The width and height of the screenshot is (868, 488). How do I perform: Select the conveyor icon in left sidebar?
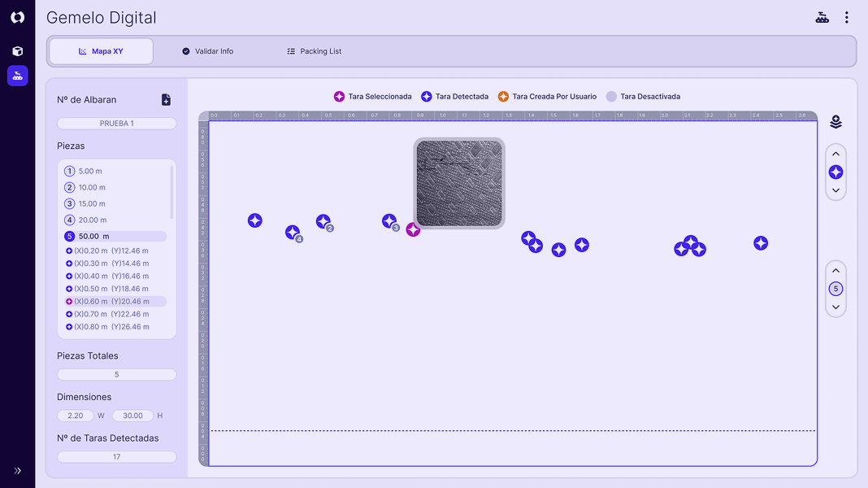[17, 76]
